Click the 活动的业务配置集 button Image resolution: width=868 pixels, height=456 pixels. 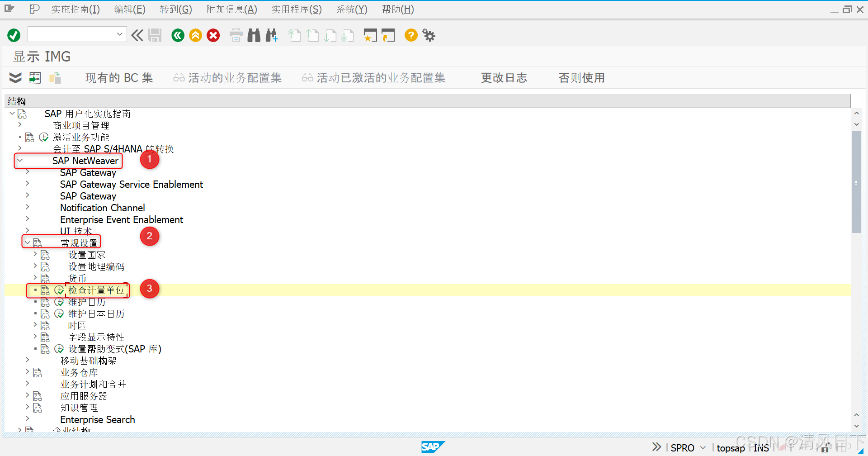coord(228,78)
